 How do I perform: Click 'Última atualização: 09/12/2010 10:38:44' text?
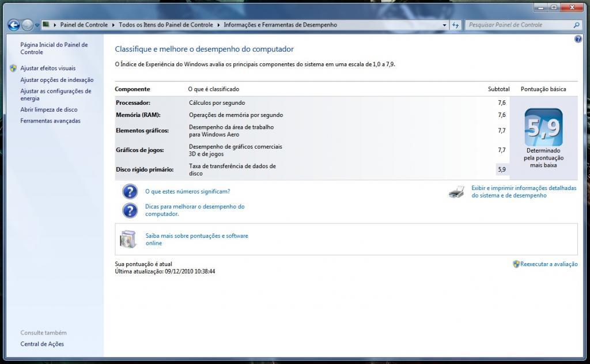click(165, 271)
